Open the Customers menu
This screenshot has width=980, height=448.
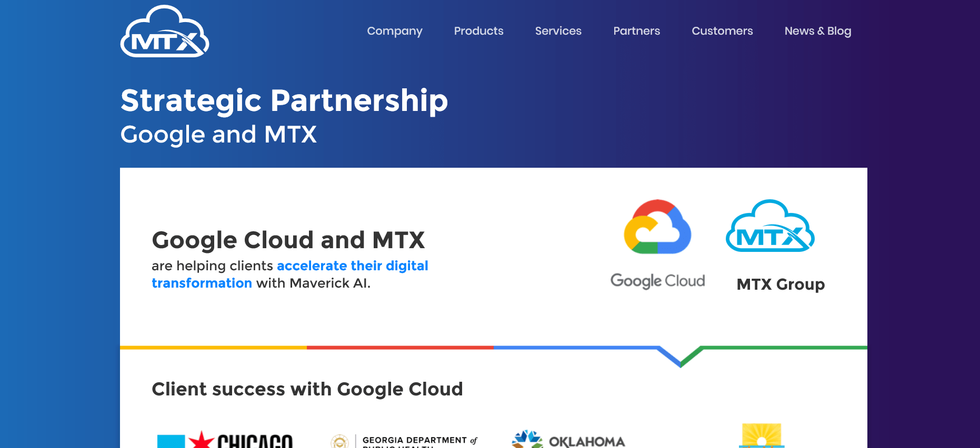722,31
